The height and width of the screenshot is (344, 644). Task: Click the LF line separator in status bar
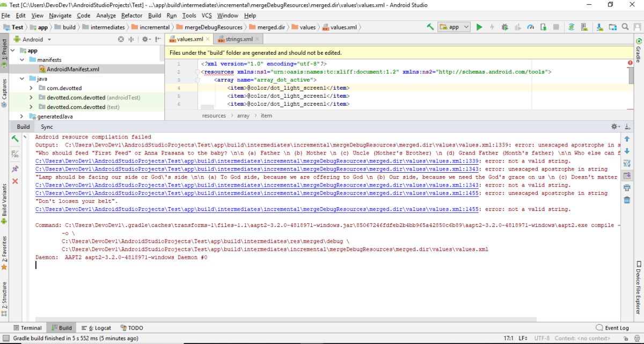[x=523, y=339]
